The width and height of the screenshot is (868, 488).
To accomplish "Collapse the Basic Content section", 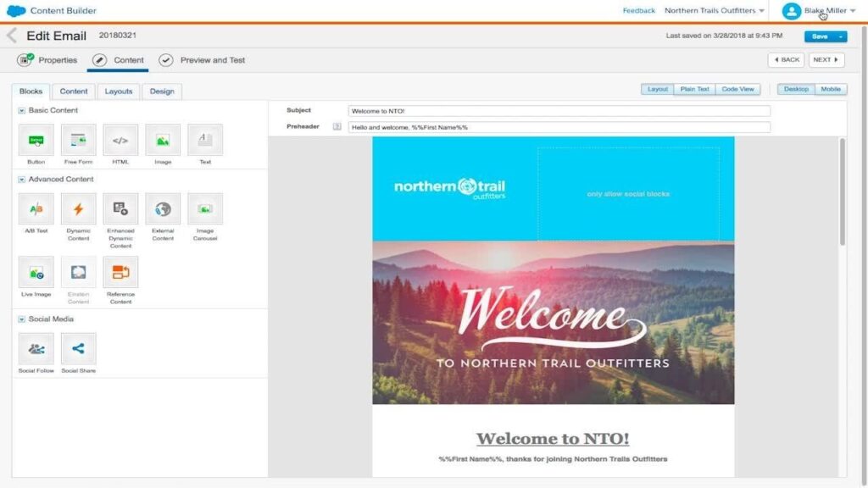I will coord(20,110).
